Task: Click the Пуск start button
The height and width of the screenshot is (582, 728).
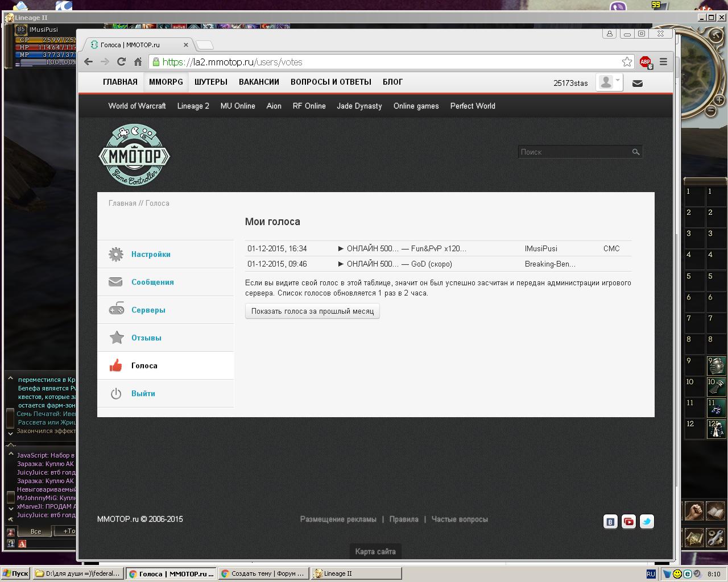Action: [15, 573]
